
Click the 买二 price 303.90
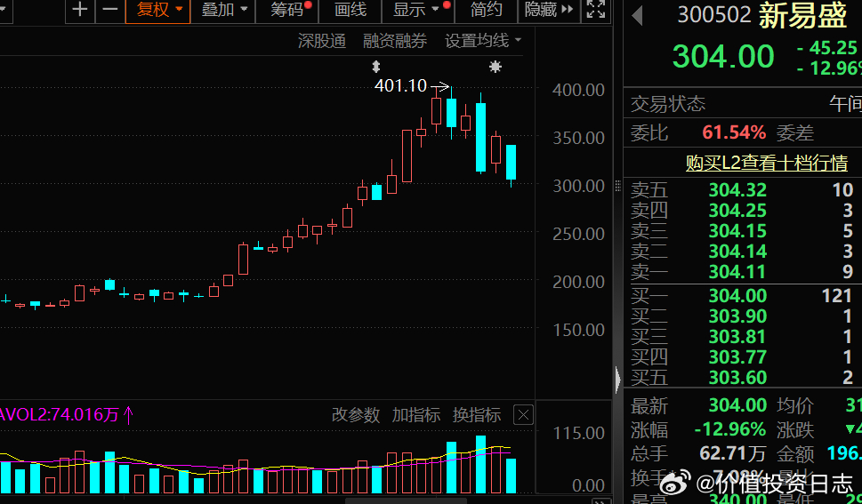coord(737,316)
